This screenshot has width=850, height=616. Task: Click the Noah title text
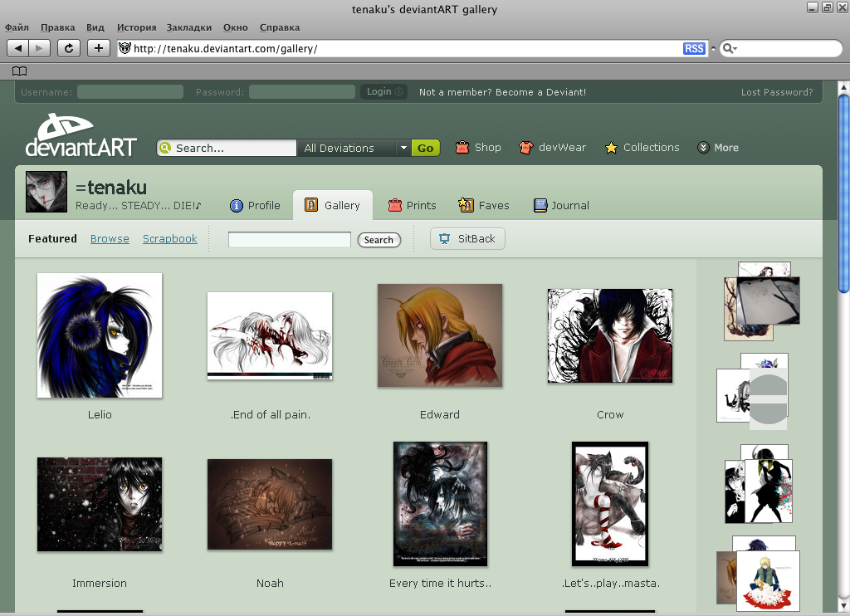(x=270, y=584)
